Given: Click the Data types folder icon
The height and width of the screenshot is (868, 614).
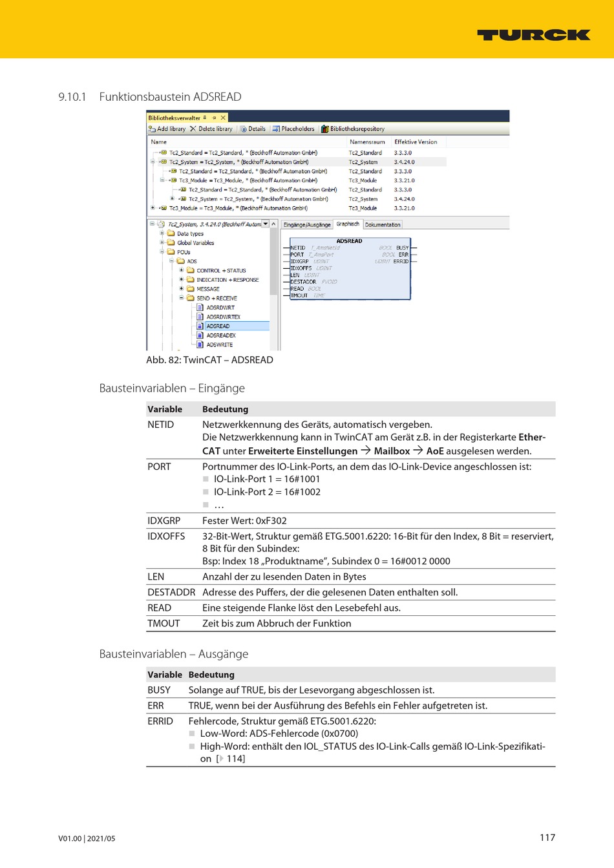Looking at the screenshot, I should pyautogui.click(x=171, y=233).
